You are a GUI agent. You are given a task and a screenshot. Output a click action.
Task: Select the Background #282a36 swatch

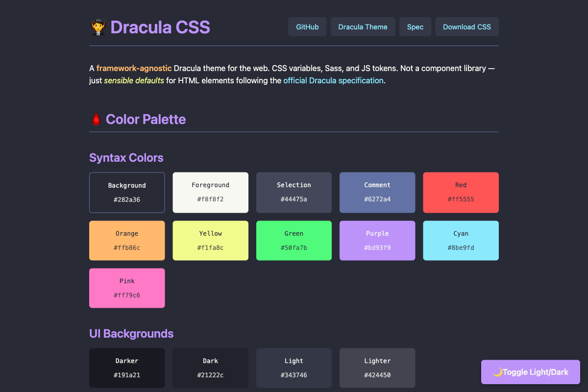(127, 193)
